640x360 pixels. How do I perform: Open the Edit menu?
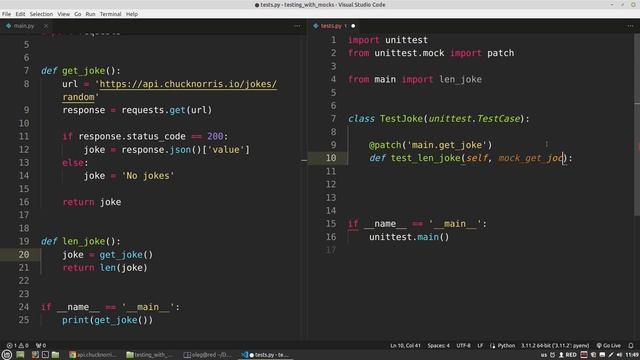[20, 14]
